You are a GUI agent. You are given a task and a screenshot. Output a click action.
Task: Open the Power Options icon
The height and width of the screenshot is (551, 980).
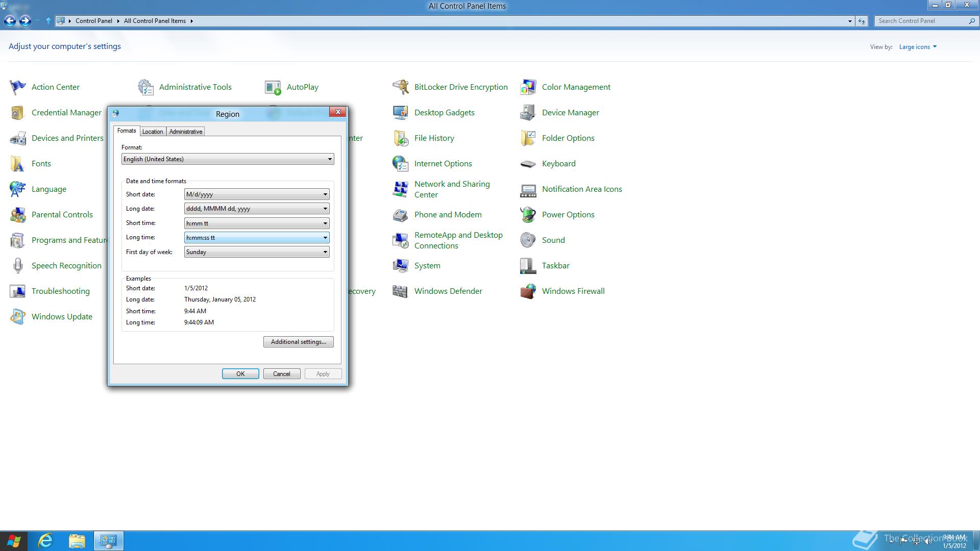point(528,215)
